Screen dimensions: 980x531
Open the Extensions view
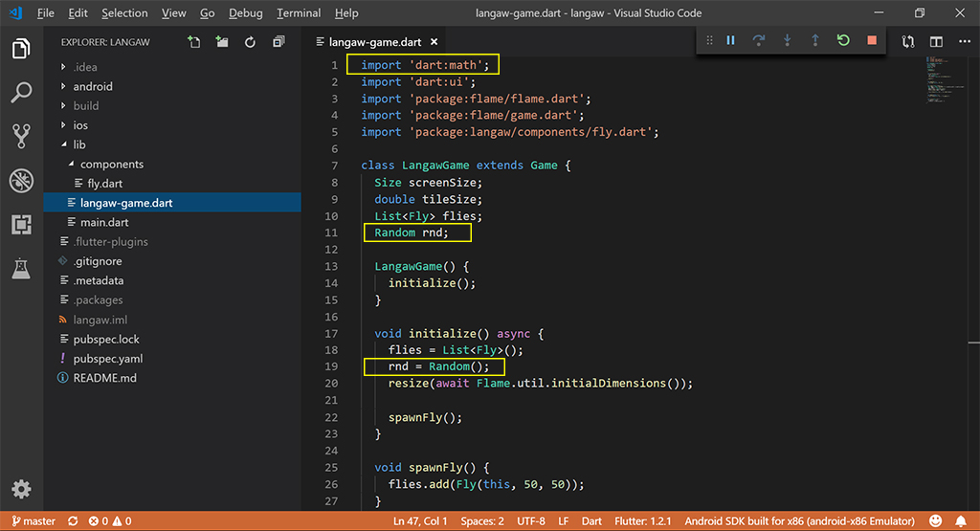pos(21,225)
